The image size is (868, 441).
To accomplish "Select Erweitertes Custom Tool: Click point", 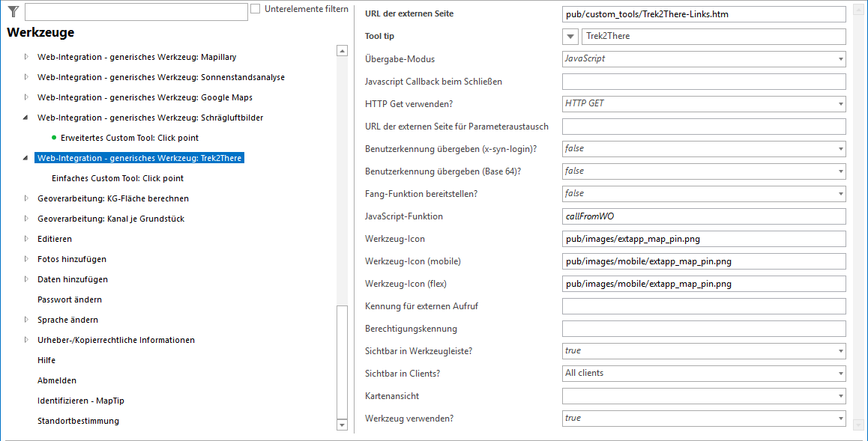I will click(129, 138).
